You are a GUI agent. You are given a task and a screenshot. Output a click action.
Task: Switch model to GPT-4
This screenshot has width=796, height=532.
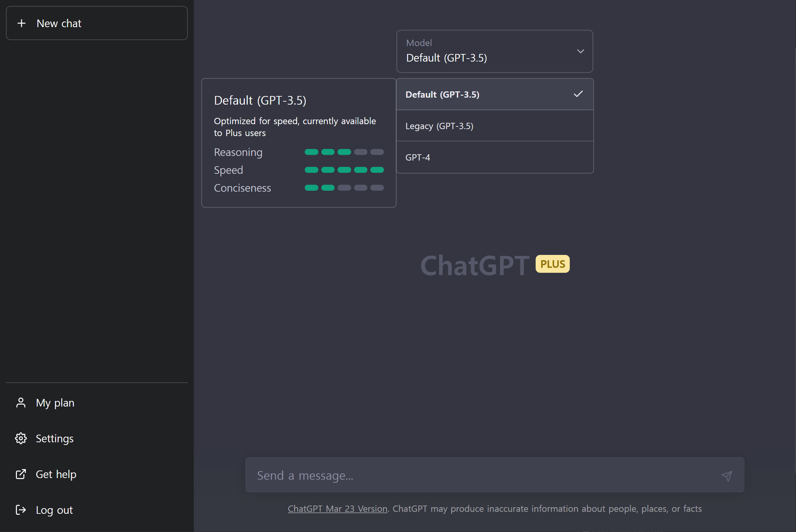pyautogui.click(x=418, y=158)
